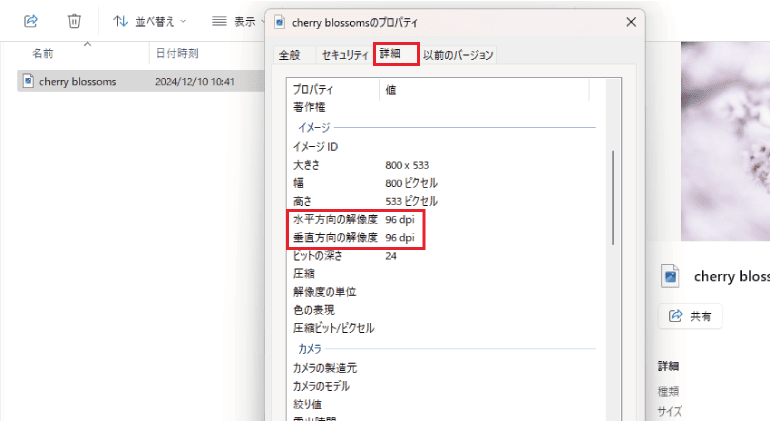770x421 pixels.
Task: Switch to the 詳細 tab
Action: pos(396,54)
